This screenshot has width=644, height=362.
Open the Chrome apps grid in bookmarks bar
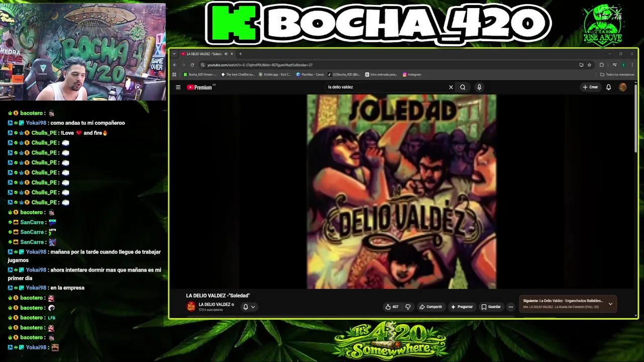(x=175, y=74)
